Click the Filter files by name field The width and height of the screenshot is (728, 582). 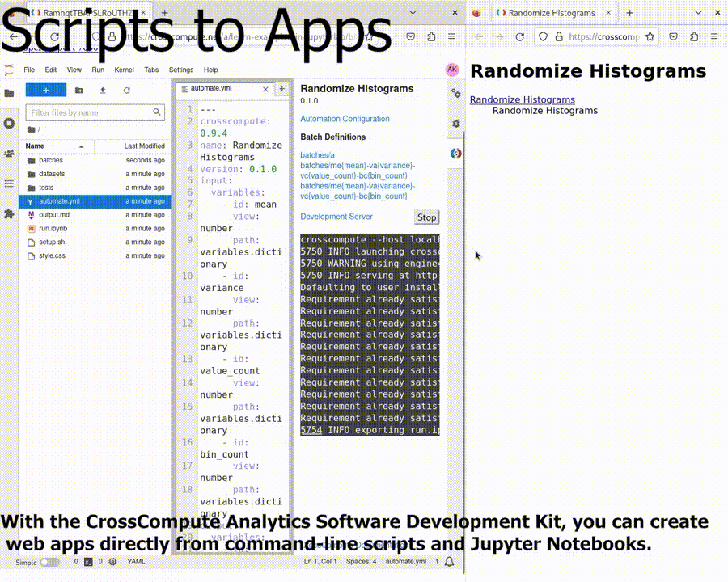pyautogui.click(x=95, y=113)
